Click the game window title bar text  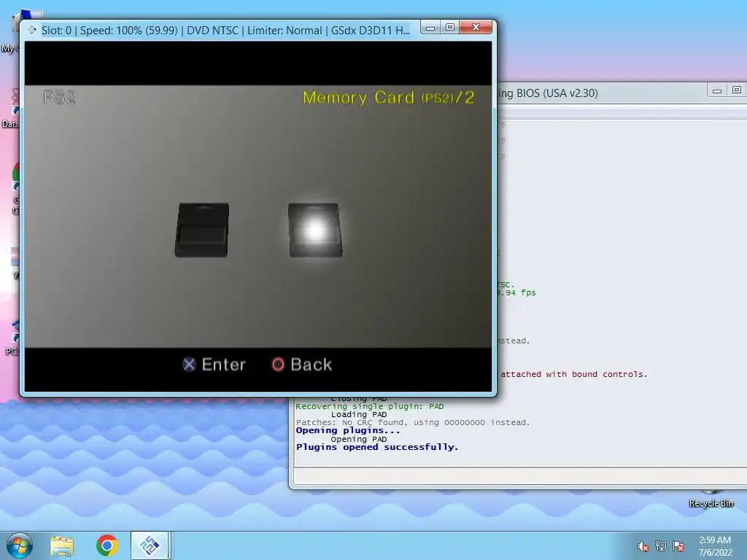click(x=225, y=31)
